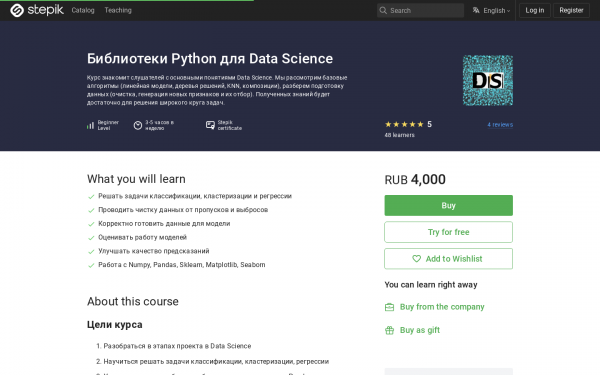600x375 pixels.
Task: Open the 4 reviews link
Action: coord(500,125)
